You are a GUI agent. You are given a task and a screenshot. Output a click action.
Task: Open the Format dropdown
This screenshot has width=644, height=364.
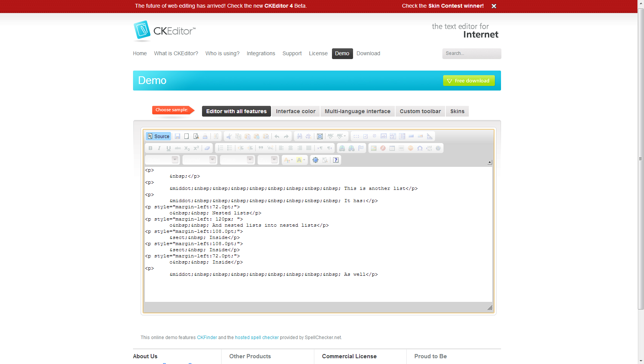pyautogui.click(x=200, y=160)
